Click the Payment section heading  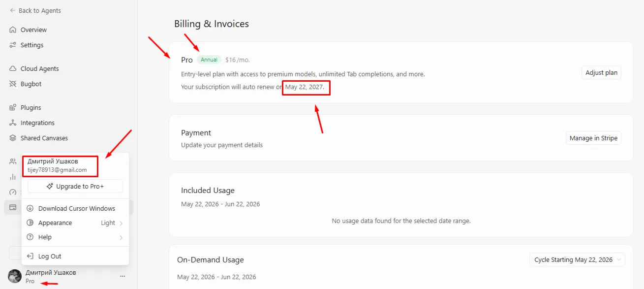click(x=196, y=133)
